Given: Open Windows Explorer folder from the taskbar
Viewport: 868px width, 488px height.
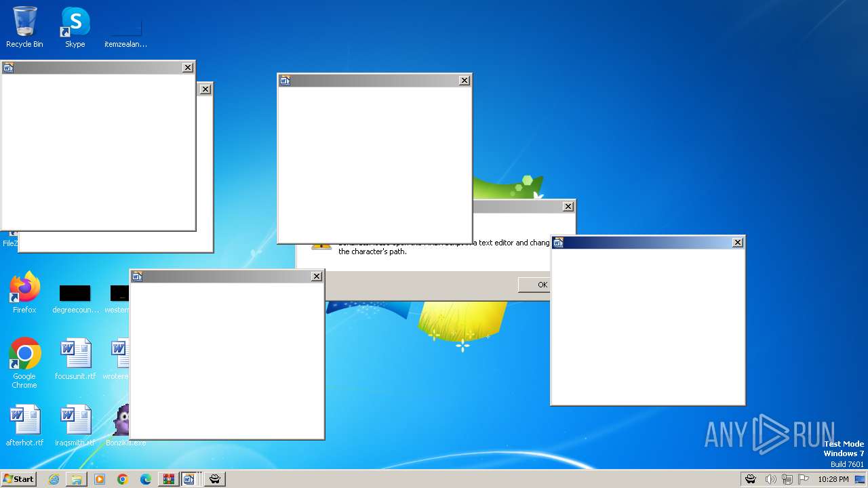Looking at the screenshot, I should (x=77, y=479).
